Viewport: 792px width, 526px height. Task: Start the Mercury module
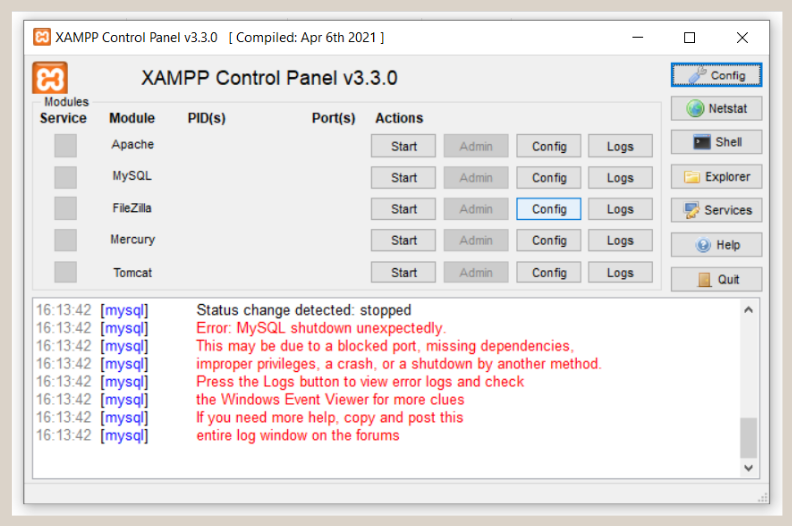(x=403, y=241)
